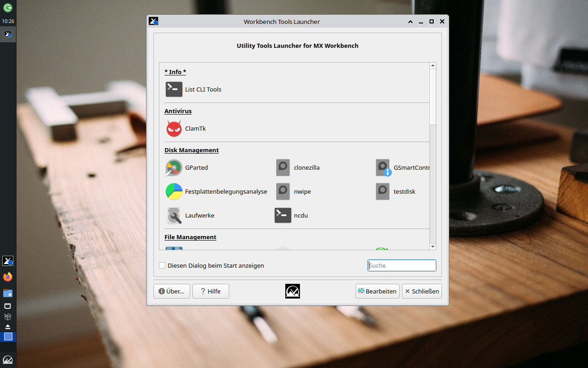This screenshot has height=368, width=588.
Task: Open the testdisk recovery tool
Action: [x=383, y=191]
